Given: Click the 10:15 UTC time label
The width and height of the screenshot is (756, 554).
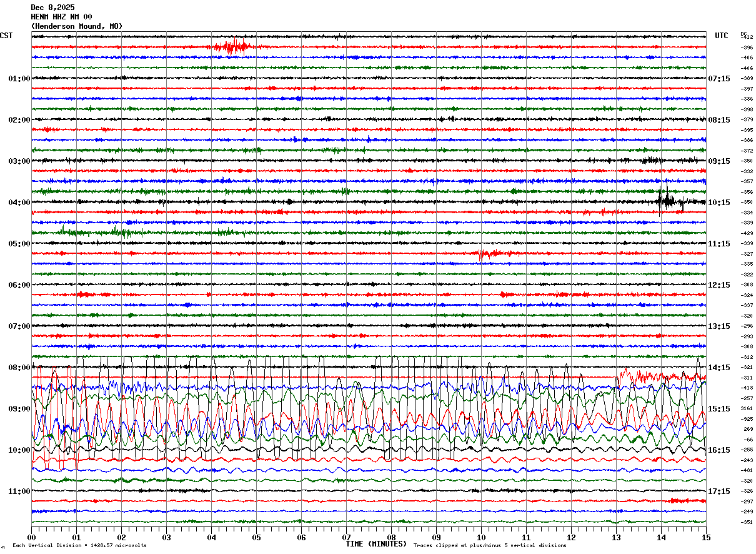Looking at the screenshot, I should coord(719,203).
